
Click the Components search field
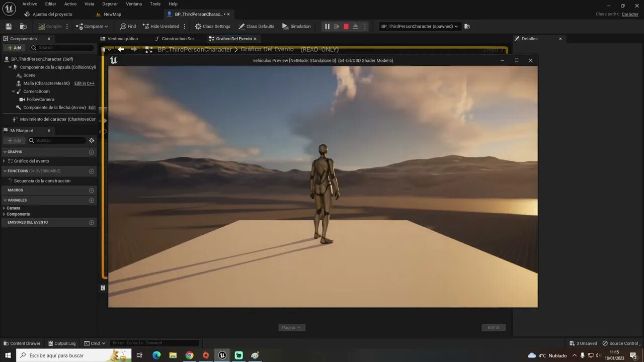click(x=62, y=48)
